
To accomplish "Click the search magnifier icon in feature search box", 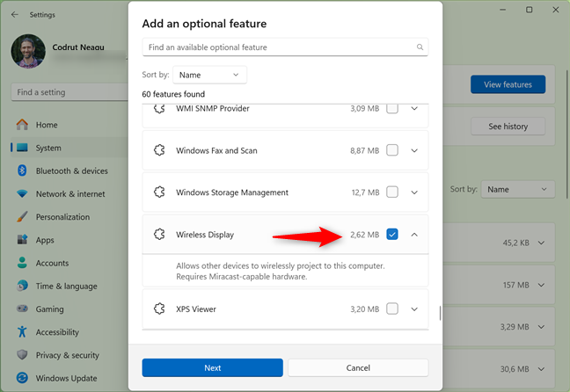I will click(420, 47).
